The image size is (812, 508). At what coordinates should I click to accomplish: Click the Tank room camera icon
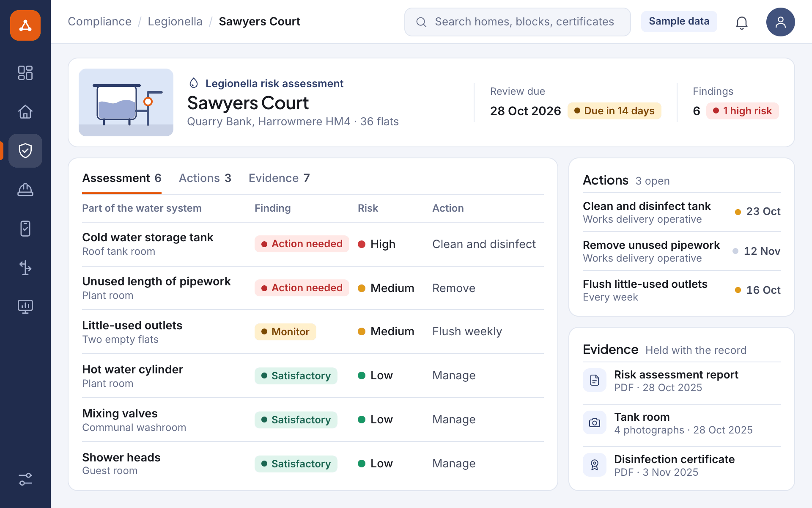[595, 422]
